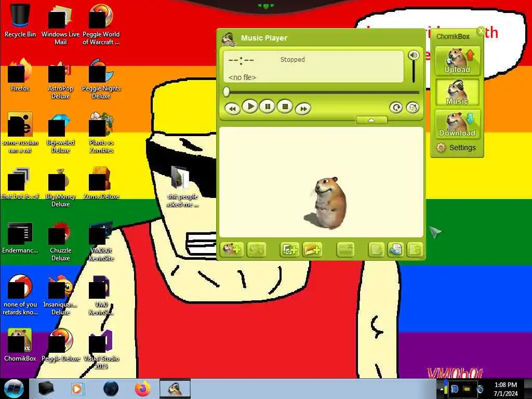The image size is (532, 399).
Task: Select Visual Studio 2015 desktop icon
Action: (x=101, y=349)
